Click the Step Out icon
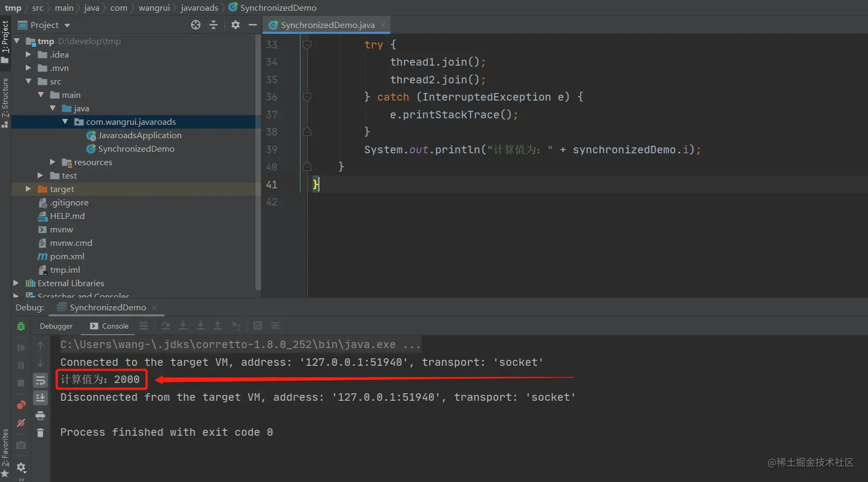This screenshot has width=868, height=482. tap(218, 325)
